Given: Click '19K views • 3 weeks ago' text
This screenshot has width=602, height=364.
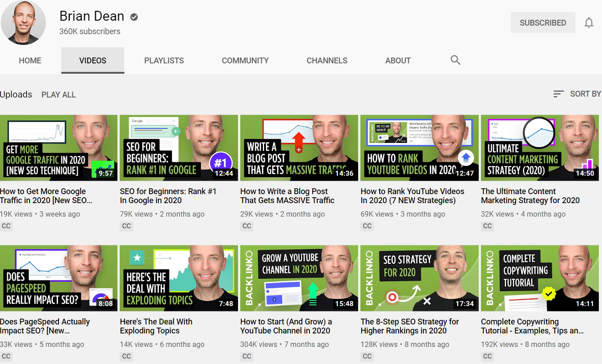Looking at the screenshot, I should 40,214.
